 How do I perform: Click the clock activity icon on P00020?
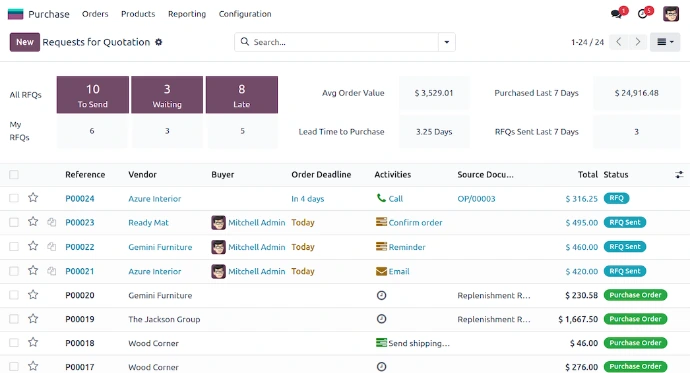click(382, 295)
